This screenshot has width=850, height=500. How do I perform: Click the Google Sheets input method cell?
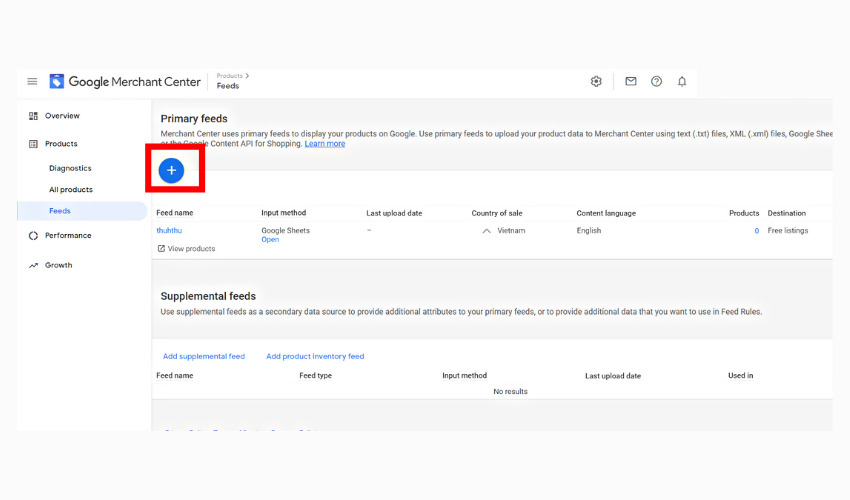285,230
